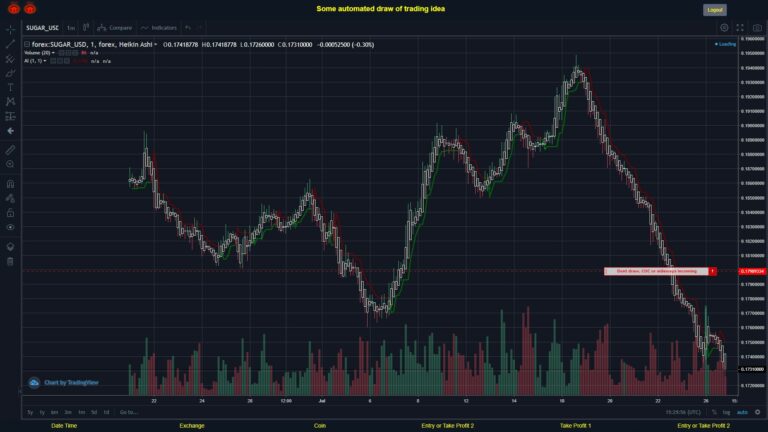Screen dimensions: 768x432
Task: Open the Go to... date picker
Action: (x=128, y=412)
